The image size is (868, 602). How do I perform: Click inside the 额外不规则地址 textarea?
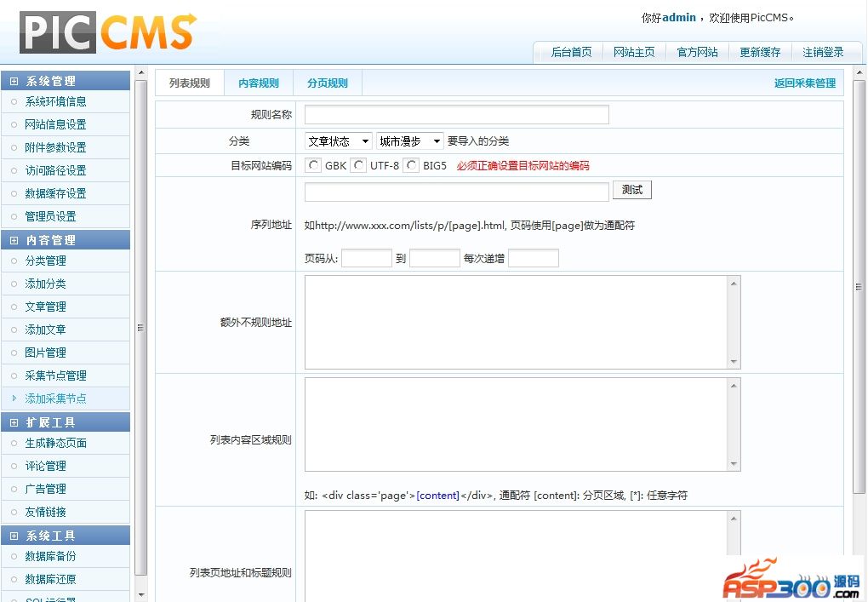click(516, 323)
